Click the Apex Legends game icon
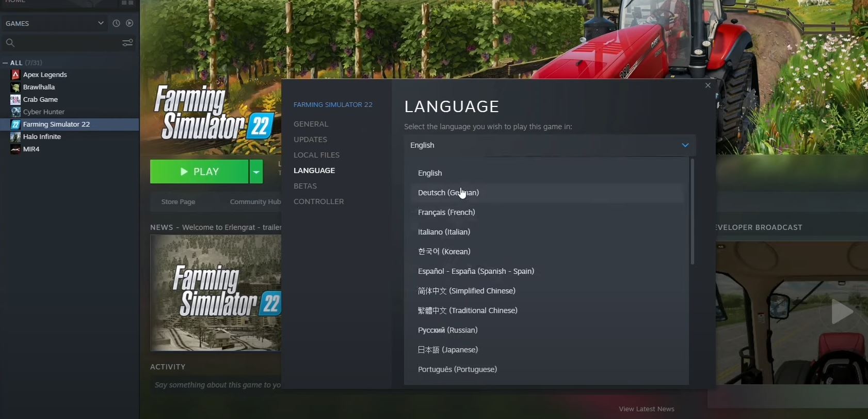868x419 pixels. tap(15, 74)
